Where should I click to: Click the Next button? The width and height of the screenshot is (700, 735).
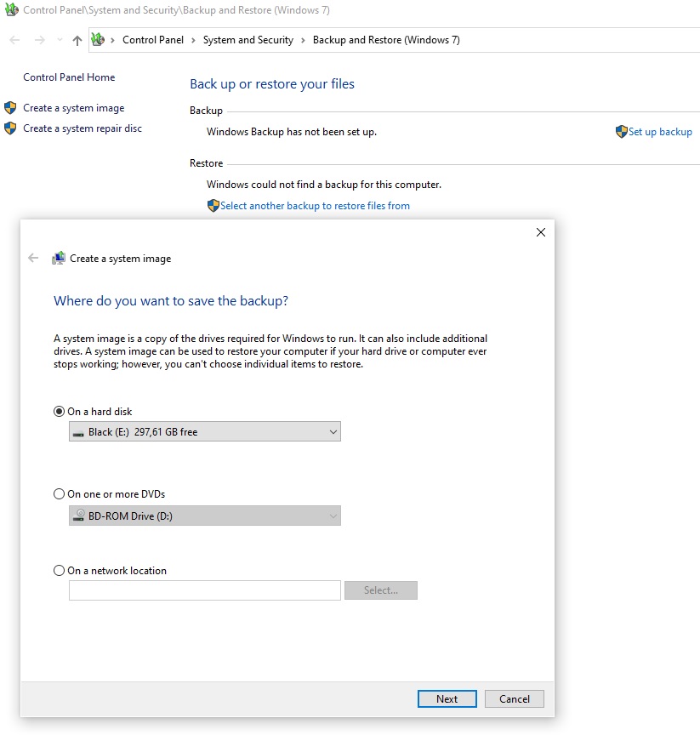pyautogui.click(x=447, y=699)
